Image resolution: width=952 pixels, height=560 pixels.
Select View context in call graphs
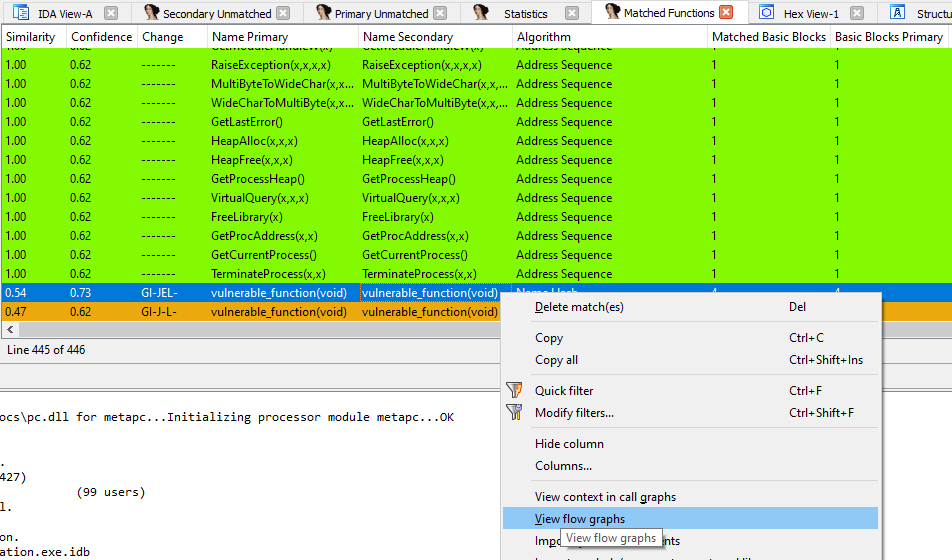tap(605, 496)
